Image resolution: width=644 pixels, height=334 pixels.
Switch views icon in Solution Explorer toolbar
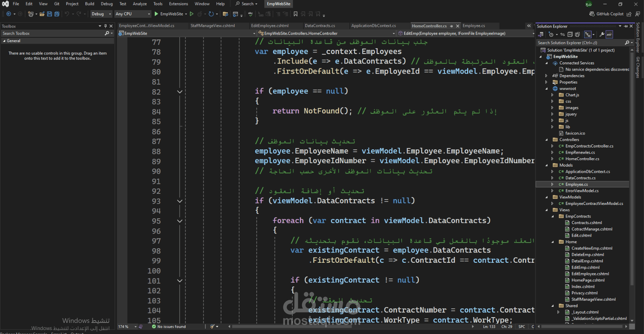click(541, 34)
